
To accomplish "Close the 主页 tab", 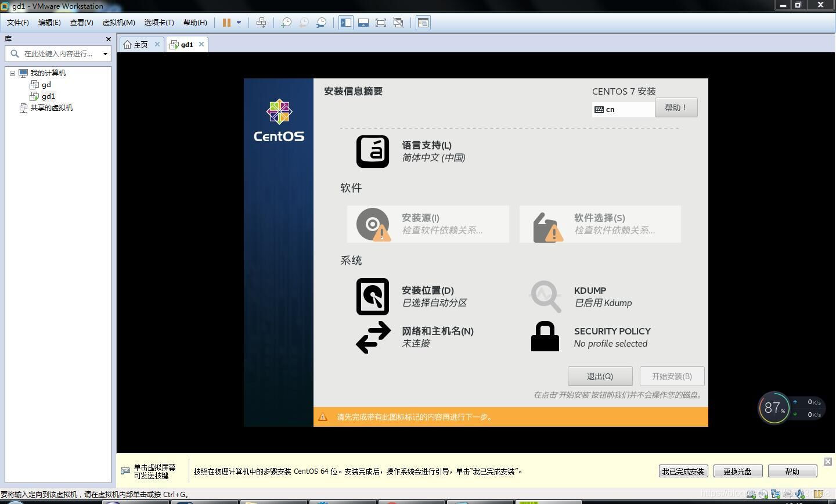I will click(157, 44).
